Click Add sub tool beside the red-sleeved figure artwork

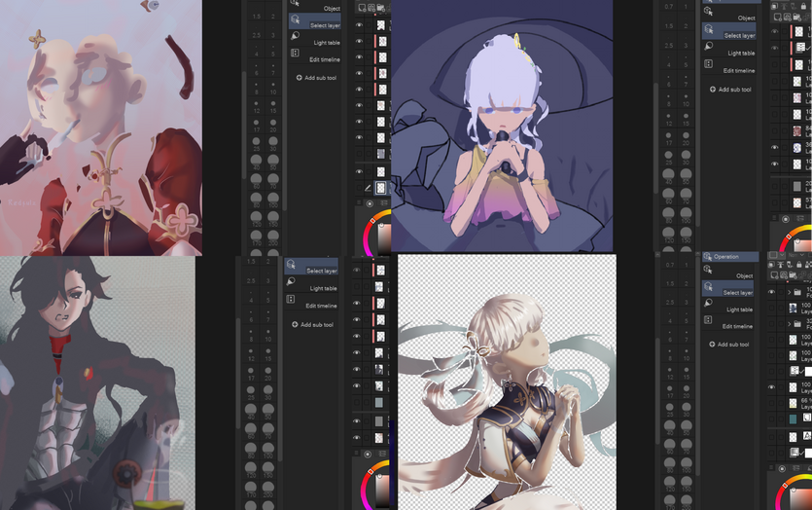(320, 78)
